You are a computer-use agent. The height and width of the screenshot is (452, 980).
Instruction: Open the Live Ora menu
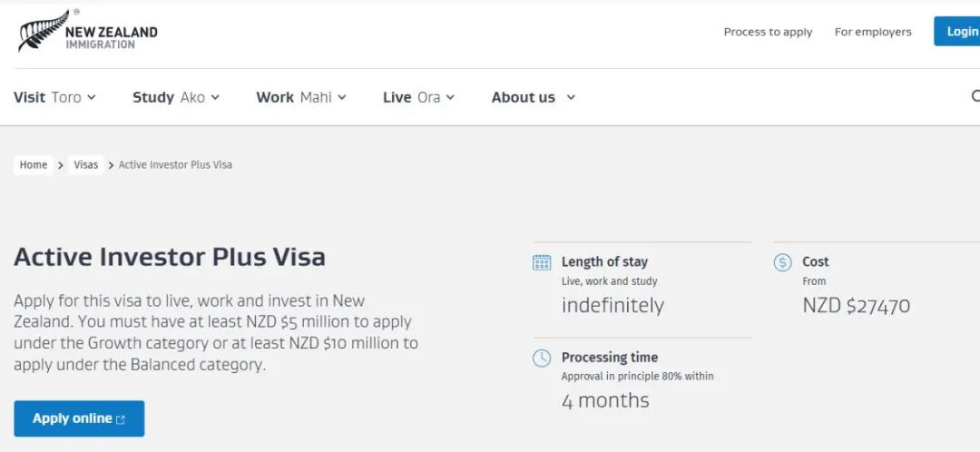[417, 97]
